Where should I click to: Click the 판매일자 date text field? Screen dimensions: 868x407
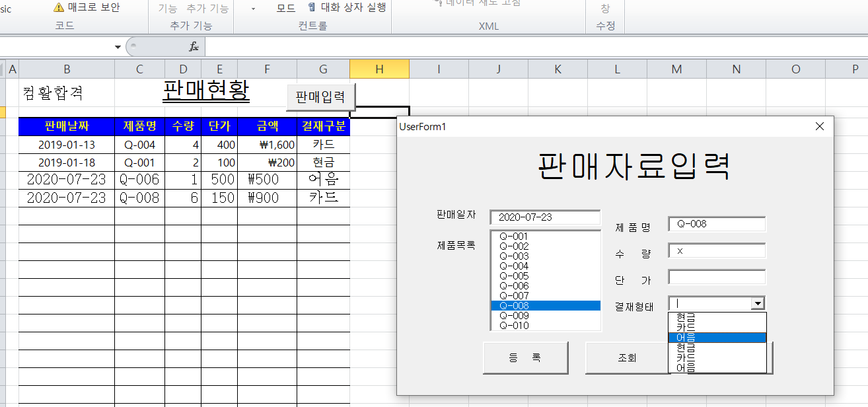[545, 217]
